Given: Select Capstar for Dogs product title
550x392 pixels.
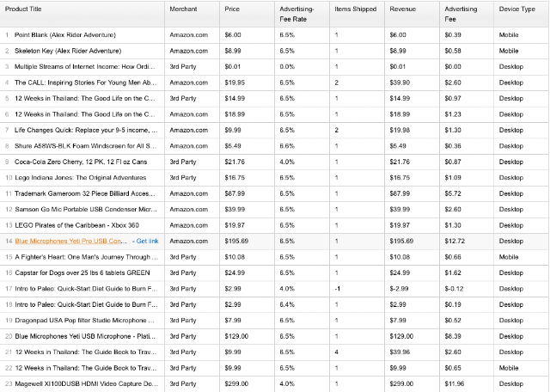Looking at the screenshot, I should tap(82, 273).
